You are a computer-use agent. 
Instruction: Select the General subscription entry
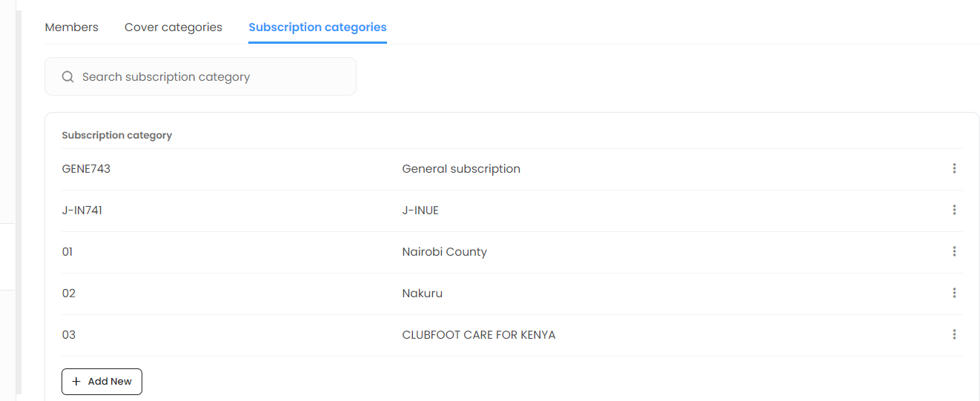[461, 169]
